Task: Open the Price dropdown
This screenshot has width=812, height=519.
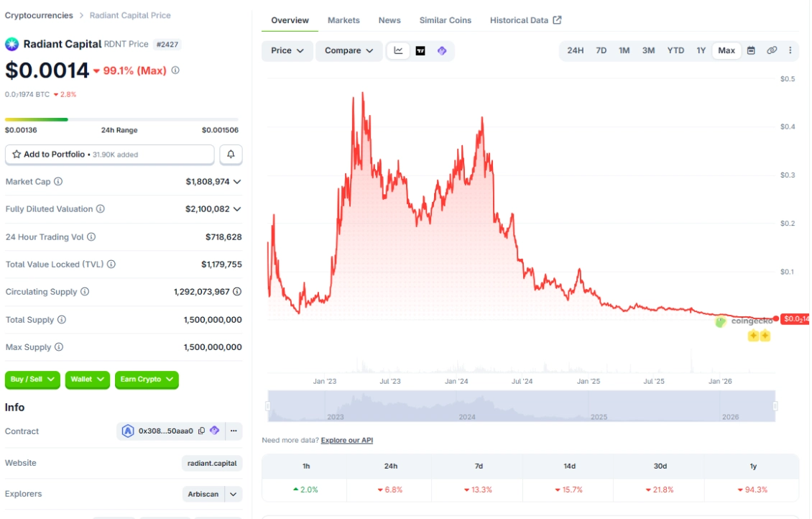Action: point(287,51)
